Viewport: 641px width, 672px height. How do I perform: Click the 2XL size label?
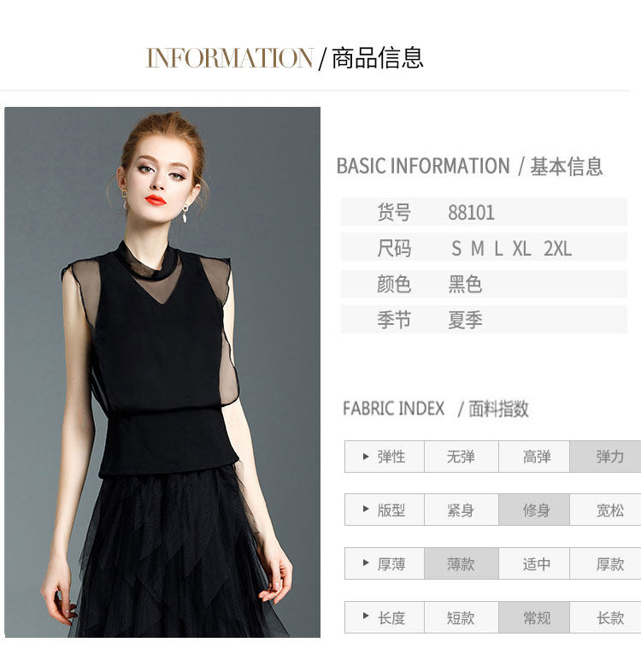coord(557,249)
